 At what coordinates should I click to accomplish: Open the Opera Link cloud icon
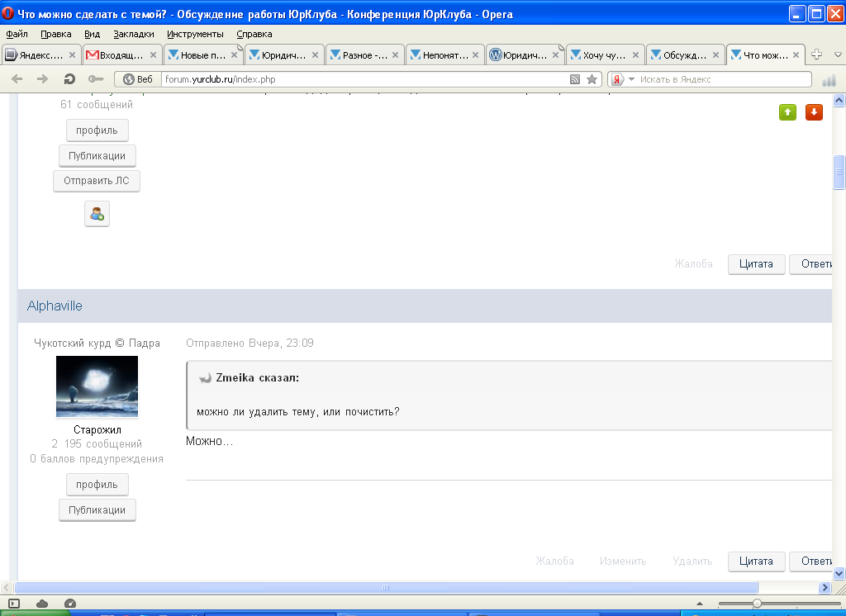click(x=42, y=604)
